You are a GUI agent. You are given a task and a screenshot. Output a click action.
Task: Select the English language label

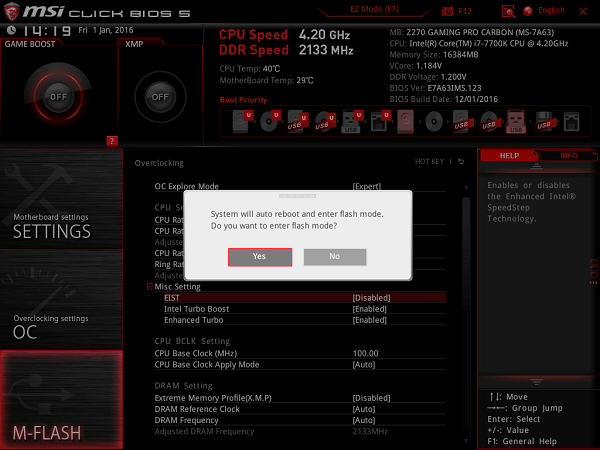551,10
